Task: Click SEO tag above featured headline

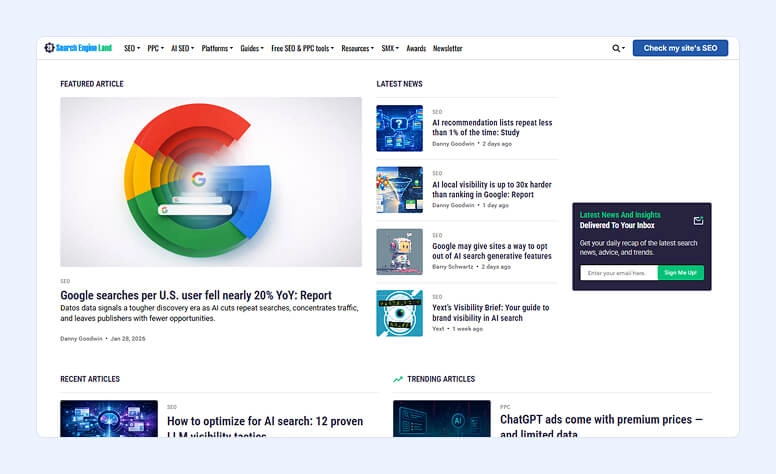Action: tap(65, 281)
